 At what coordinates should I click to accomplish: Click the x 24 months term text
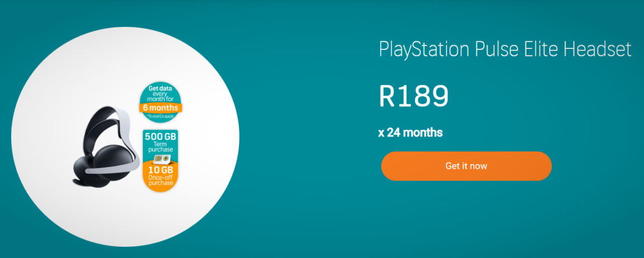[x=410, y=132]
